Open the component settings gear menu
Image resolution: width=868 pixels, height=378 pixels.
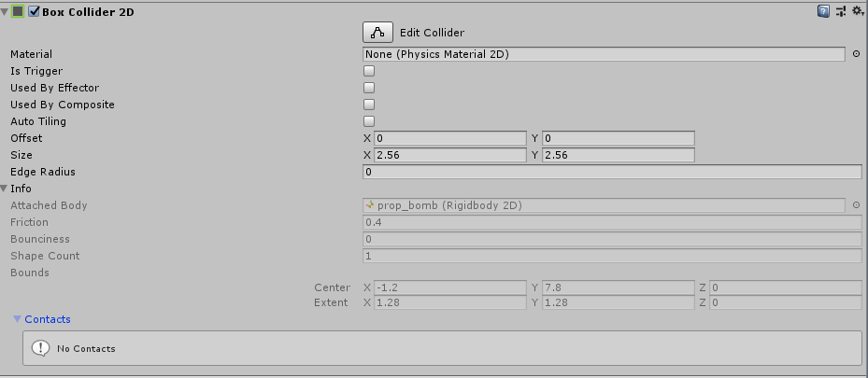pos(857,10)
